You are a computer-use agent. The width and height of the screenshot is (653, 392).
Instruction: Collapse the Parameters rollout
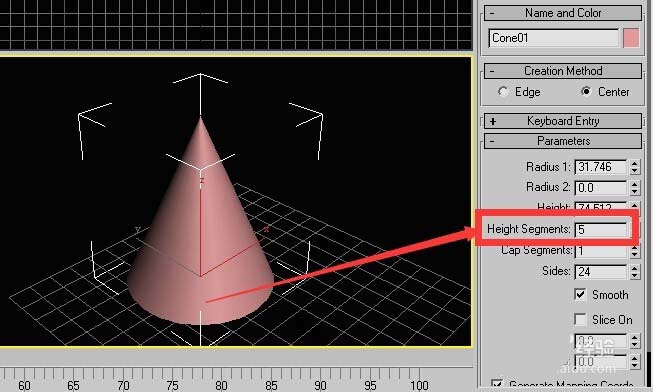pyautogui.click(x=563, y=141)
